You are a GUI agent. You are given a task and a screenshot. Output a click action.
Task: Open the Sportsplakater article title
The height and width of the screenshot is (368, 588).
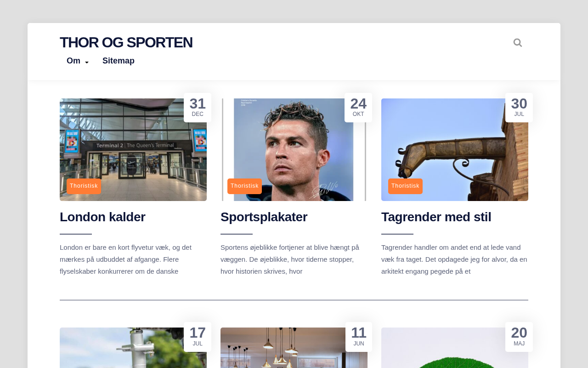coord(264,217)
